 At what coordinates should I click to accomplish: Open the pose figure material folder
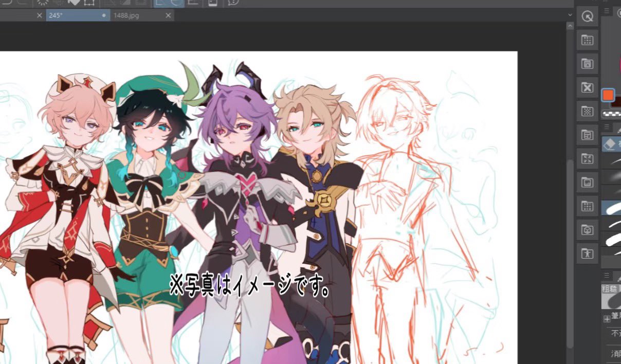[x=587, y=253]
